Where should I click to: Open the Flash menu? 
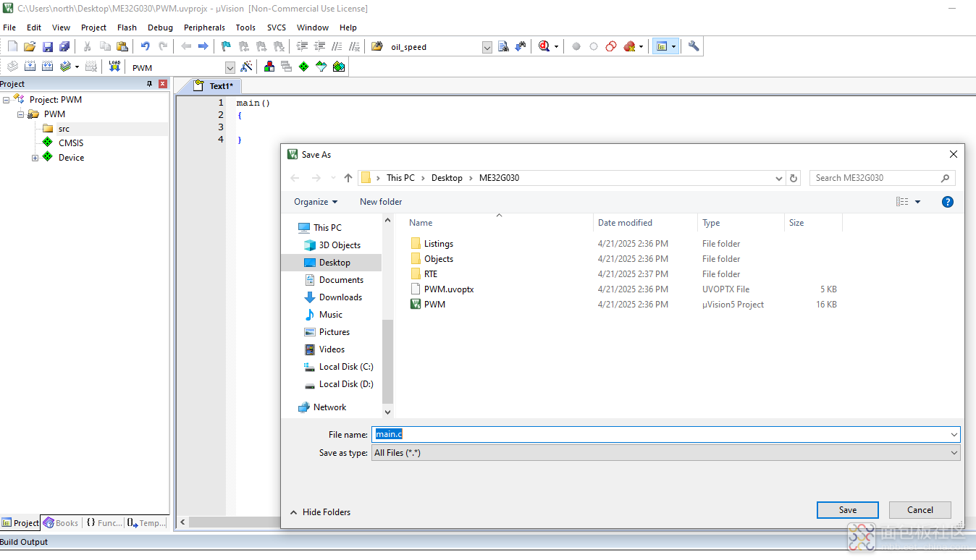tap(127, 27)
